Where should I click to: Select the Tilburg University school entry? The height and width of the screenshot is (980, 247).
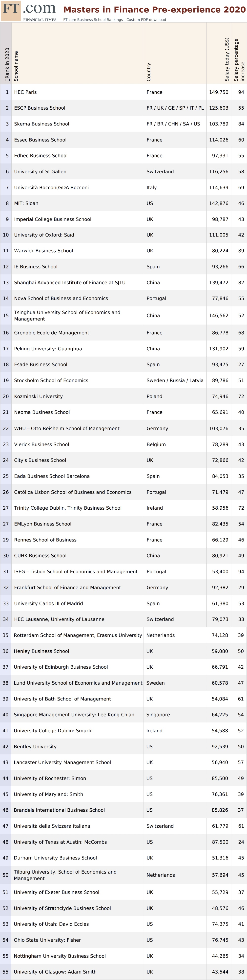click(x=65, y=875)
